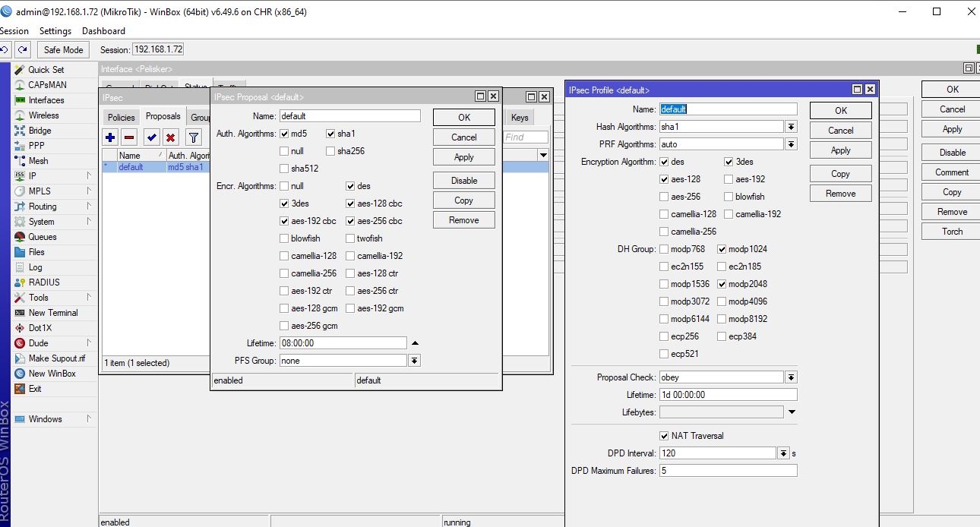Click Name field in IPsec Profile

tap(729, 109)
